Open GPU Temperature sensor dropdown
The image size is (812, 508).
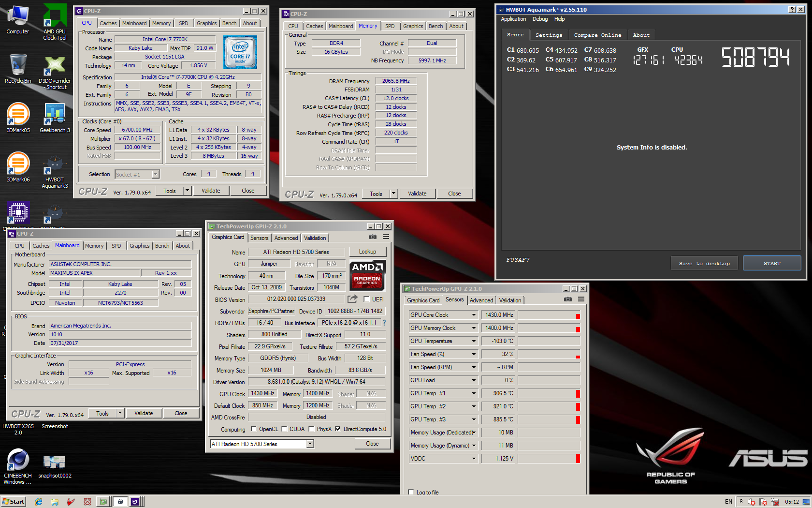pos(474,341)
